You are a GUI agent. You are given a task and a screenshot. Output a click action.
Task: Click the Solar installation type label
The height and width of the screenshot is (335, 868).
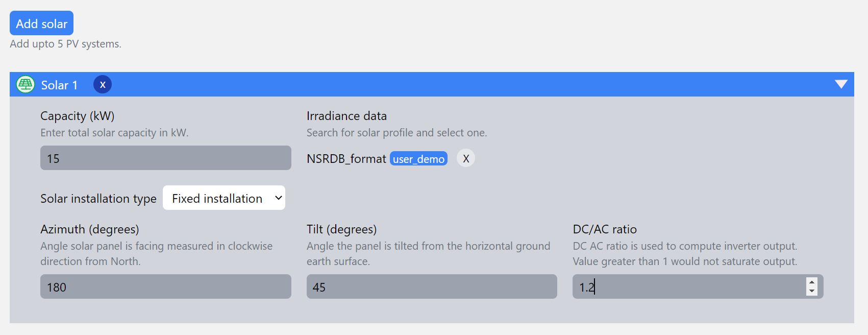point(98,199)
